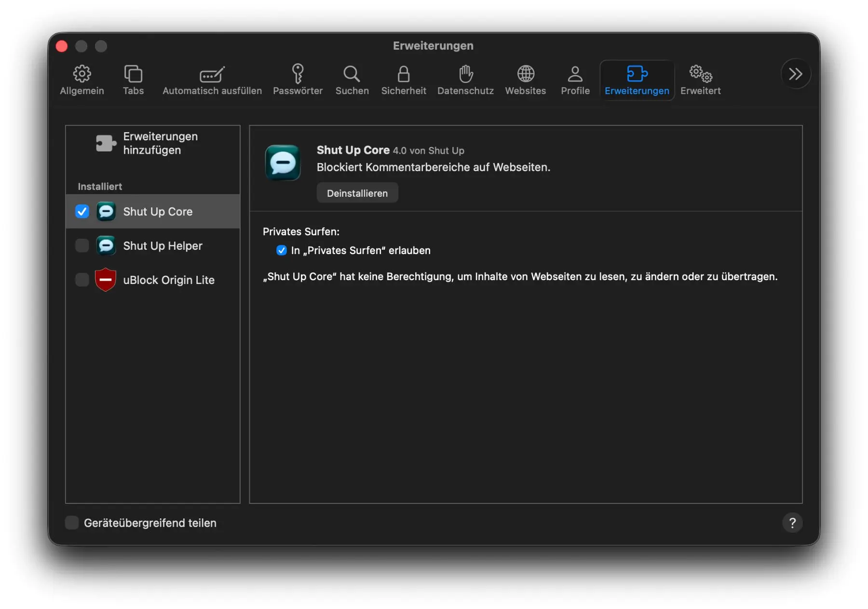Open the help question mark button
Image resolution: width=868 pixels, height=609 pixels.
792,523
